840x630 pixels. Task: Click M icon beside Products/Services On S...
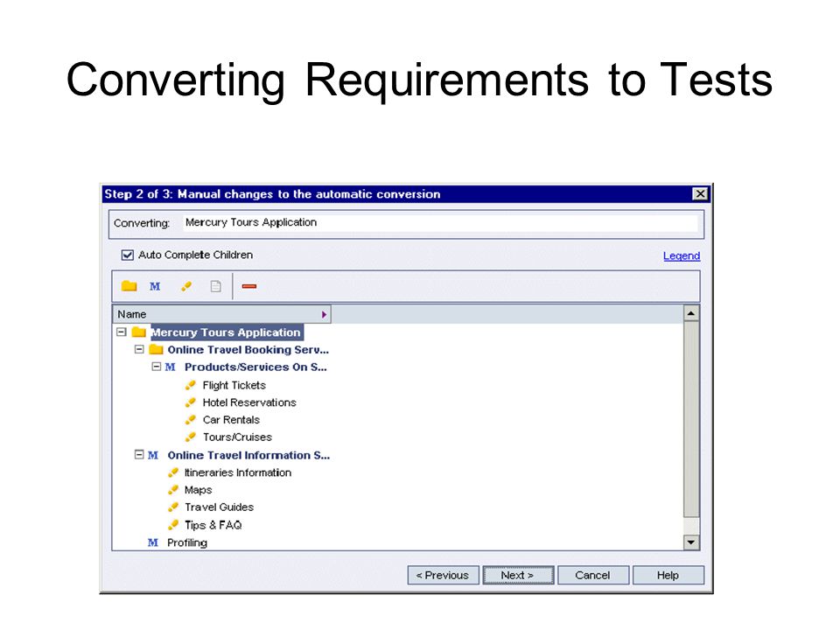coord(171,367)
